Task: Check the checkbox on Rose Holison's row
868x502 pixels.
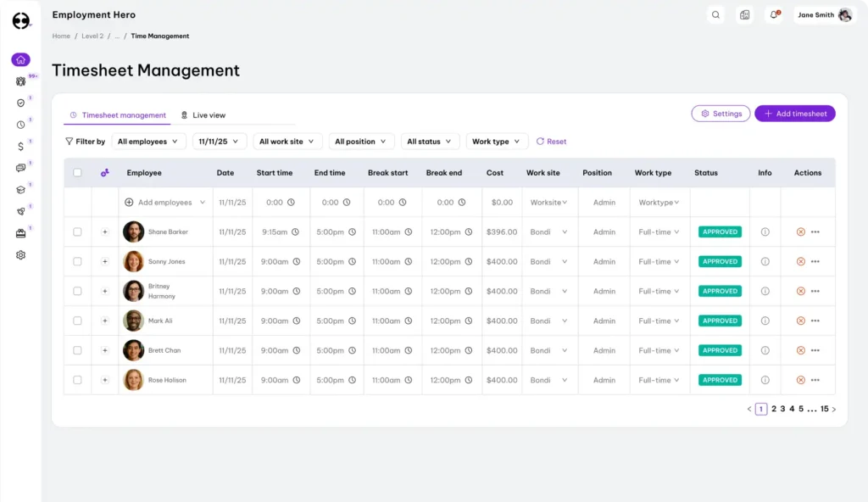Action: [x=77, y=380]
